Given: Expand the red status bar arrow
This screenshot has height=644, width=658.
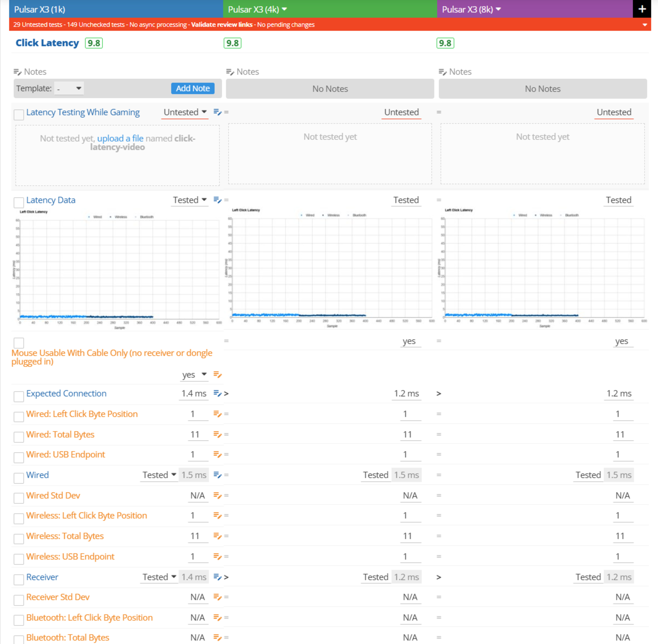Looking at the screenshot, I should pos(644,25).
